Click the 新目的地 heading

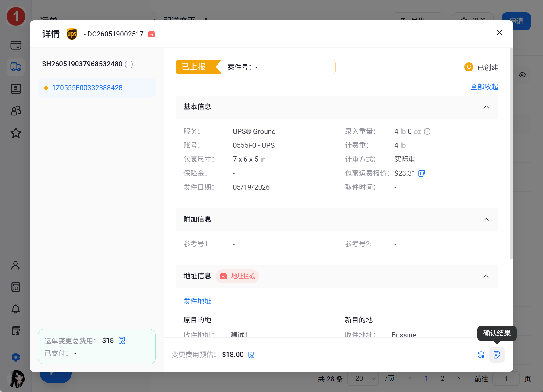359,320
